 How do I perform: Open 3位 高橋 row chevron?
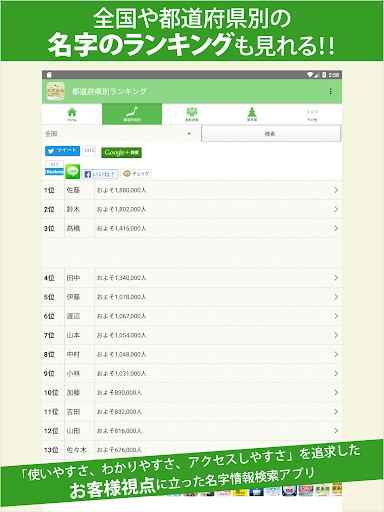click(336, 228)
